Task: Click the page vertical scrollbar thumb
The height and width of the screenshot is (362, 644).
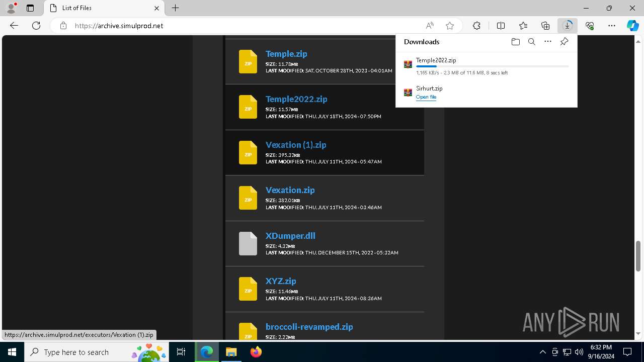Action: coord(638,256)
